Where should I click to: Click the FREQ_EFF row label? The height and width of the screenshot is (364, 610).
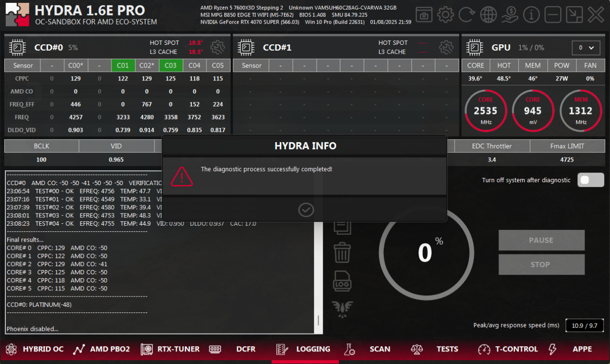click(x=22, y=104)
